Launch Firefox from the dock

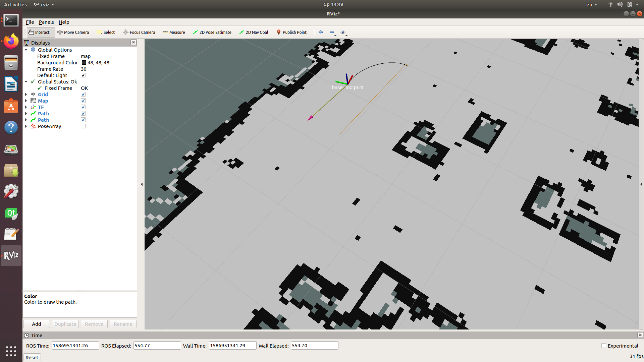point(11,41)
